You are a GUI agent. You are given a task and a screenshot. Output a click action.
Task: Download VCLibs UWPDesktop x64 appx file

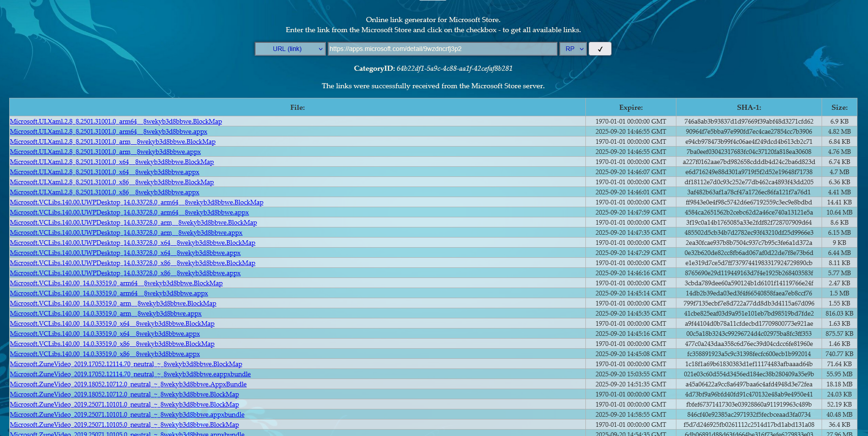125,253
